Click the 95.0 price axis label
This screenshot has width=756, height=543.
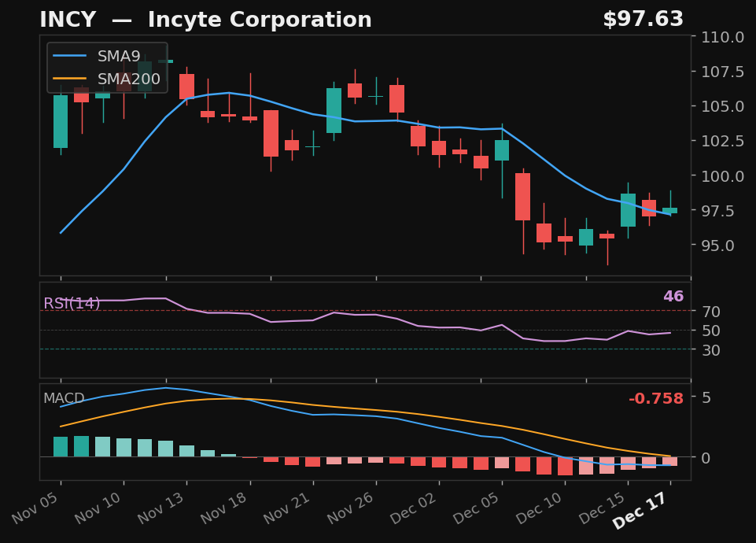[x=718, y=246]
